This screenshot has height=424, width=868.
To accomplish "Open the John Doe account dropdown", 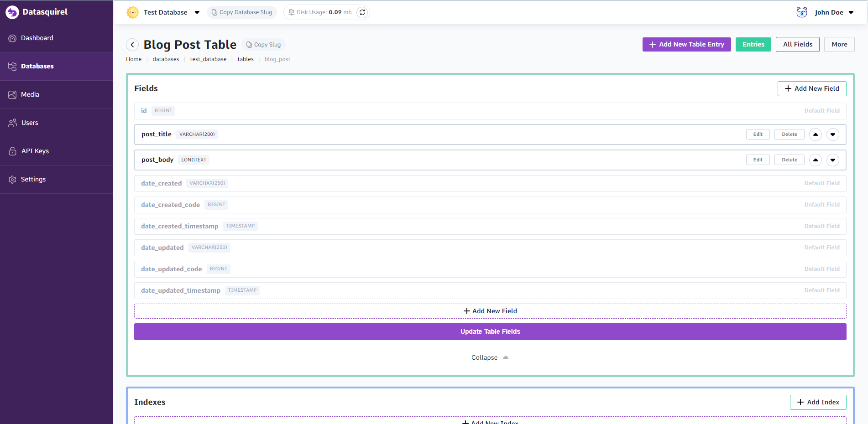I will (x=851, y=12).
